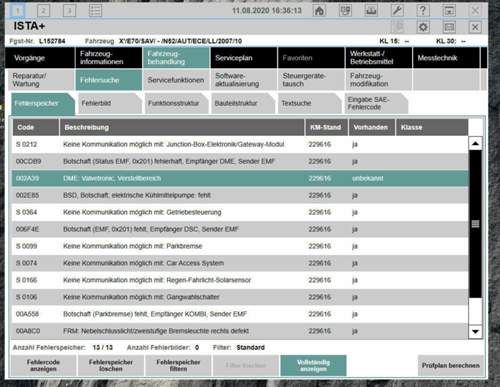The image size is (500, 387).
Task: Click the fault list scrollbar thumb
Action: pos(475,224)
